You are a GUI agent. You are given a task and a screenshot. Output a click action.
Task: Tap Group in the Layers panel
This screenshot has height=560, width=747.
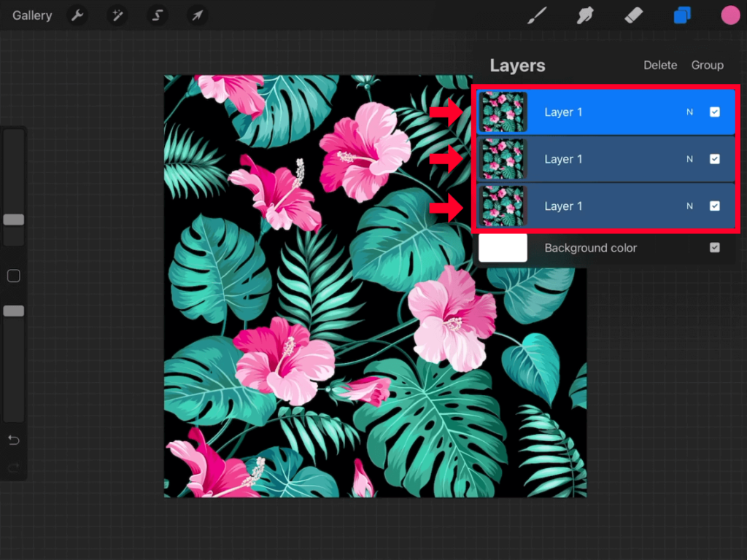(707, 65)
